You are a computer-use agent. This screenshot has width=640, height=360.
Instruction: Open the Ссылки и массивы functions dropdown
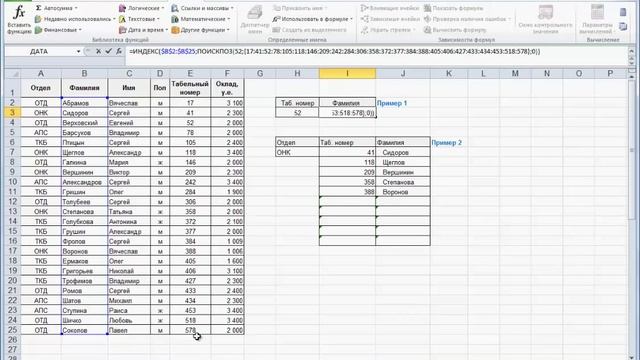click(x=202, y=8)
